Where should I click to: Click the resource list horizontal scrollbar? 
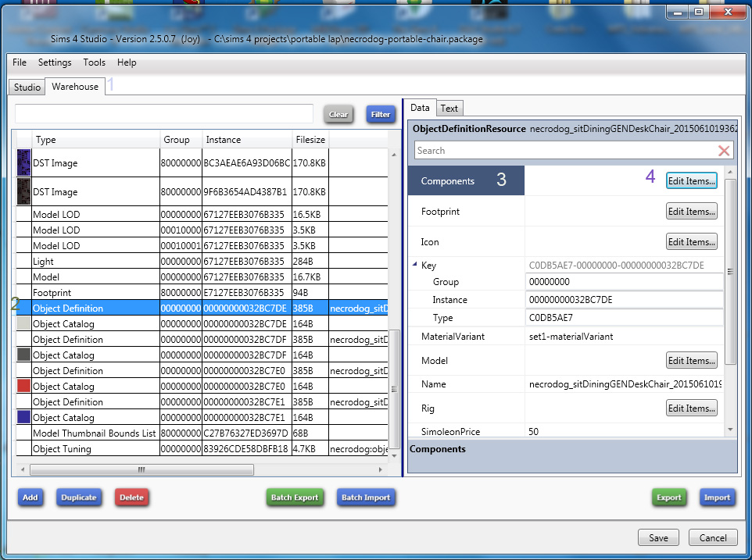141,469
